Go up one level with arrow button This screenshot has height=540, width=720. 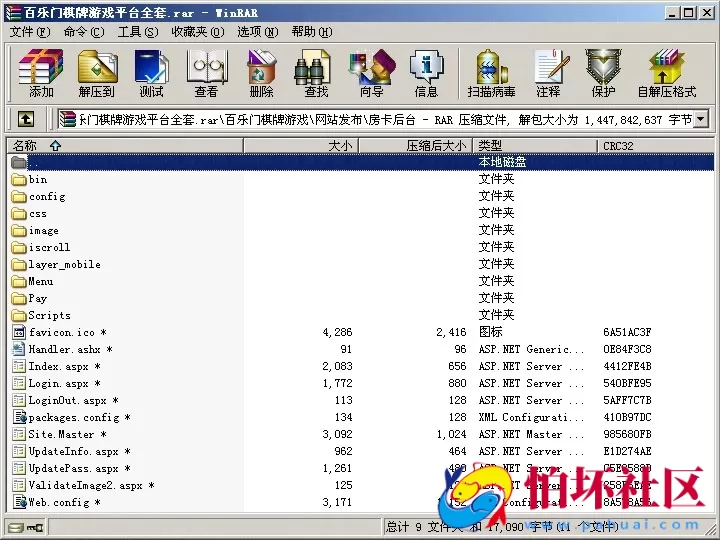[x=26, y=120]
